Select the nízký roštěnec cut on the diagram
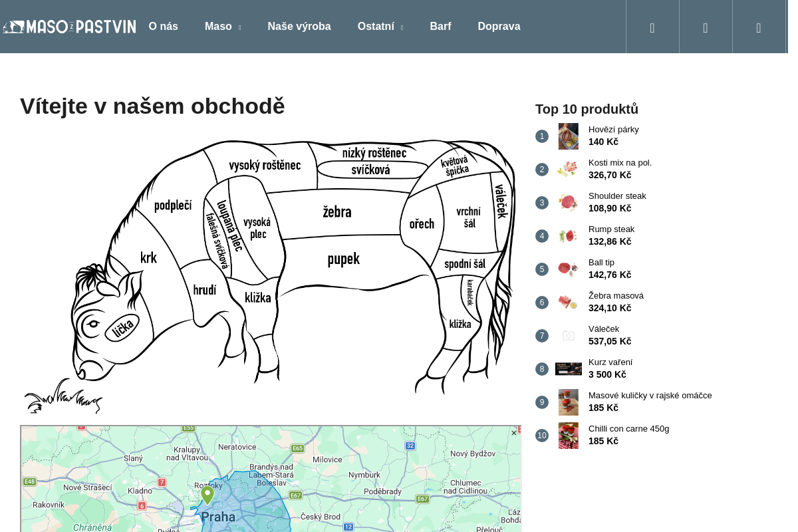The height and width of the screenshot is (532, 798). pos(374,153)
